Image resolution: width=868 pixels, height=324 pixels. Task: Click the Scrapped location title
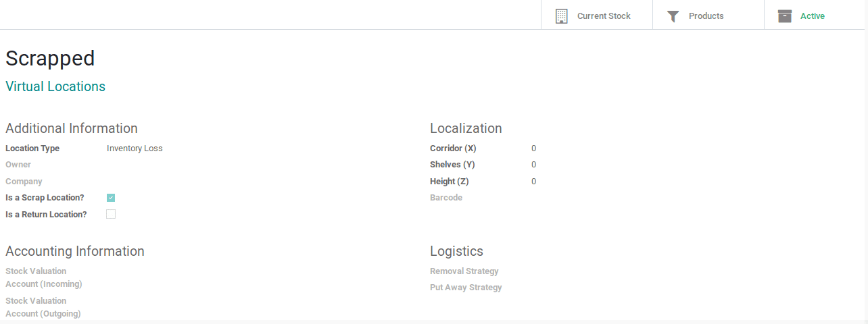[x=50, y=59]
